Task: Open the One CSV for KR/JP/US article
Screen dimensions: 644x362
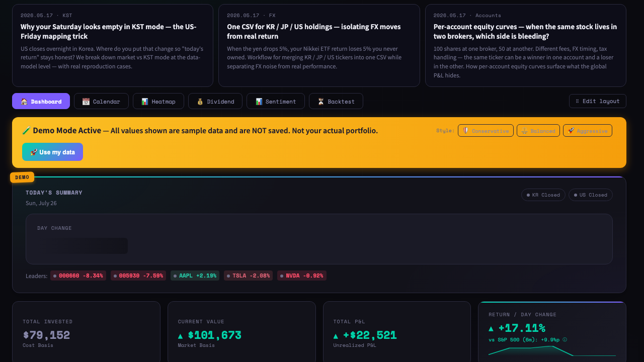Action: [x=319, y=45]
